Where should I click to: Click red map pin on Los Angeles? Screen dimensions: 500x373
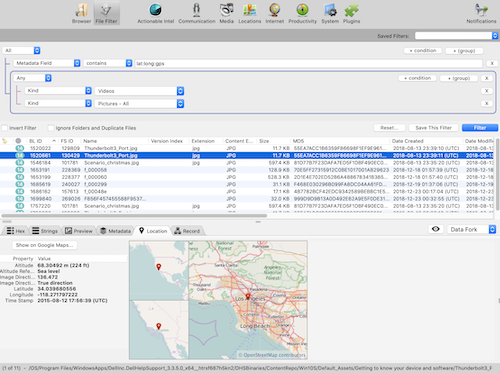248,296
